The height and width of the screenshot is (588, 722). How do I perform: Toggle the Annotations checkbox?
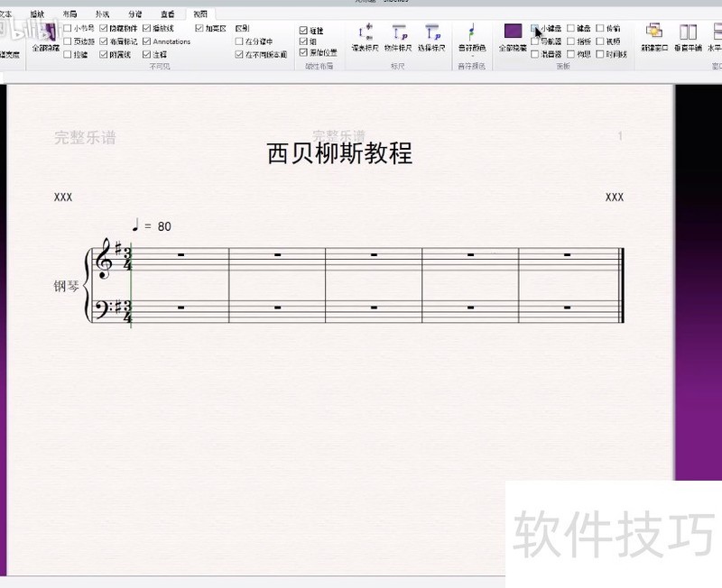point(147,41)
